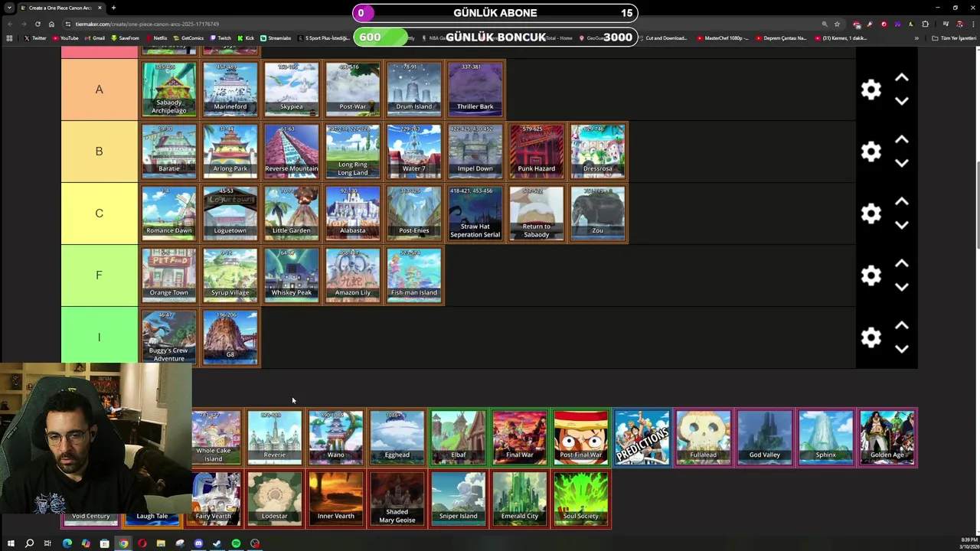This screenshot has width=980, height=551.
Task: Open the Twitch bookmark
Action: 220,37
